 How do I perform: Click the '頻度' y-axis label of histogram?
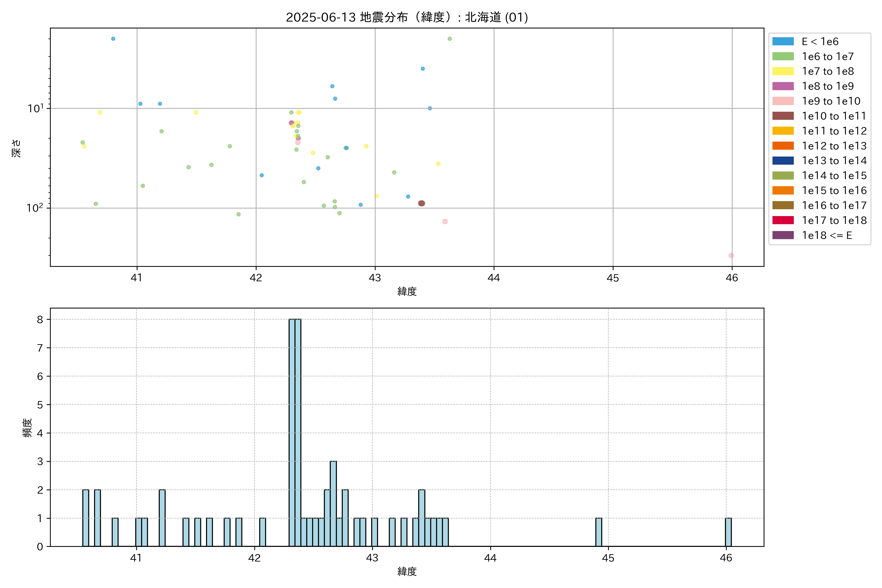point(27,428)
